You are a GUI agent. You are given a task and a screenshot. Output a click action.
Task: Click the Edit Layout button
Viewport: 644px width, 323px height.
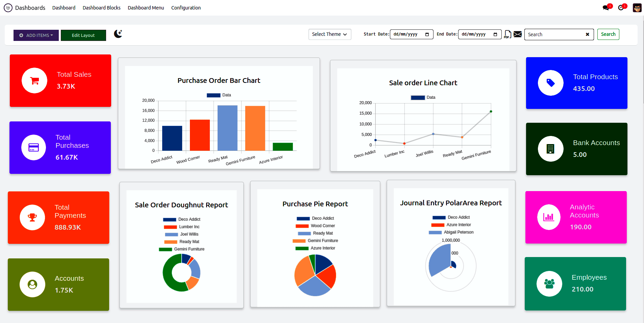pos(83,35)
